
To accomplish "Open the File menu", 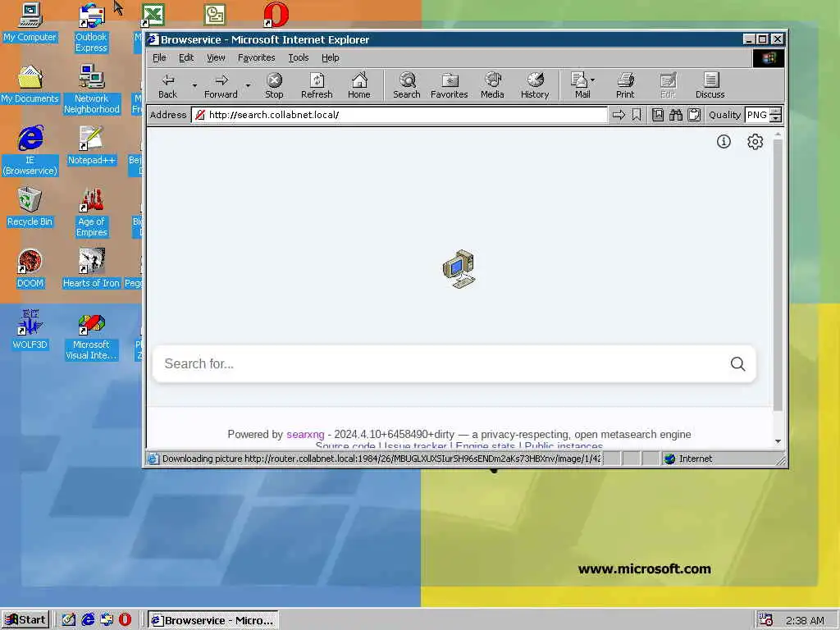I will (159, 57).
